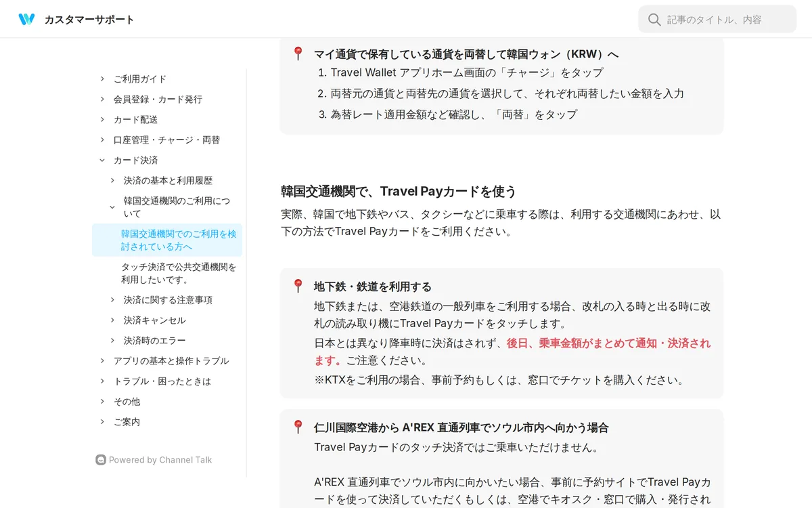
Task: Click the Powered by Channel Talk link
Action: coord(154,460)
